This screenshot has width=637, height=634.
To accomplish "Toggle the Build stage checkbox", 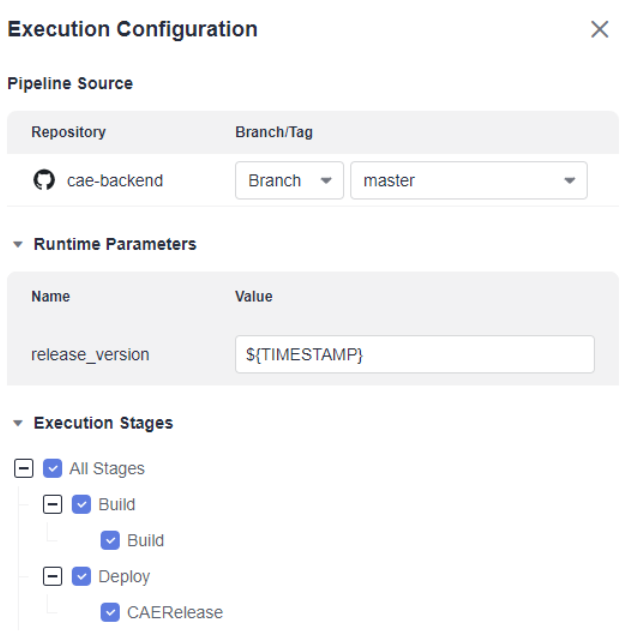I will [x=81, y=504].
